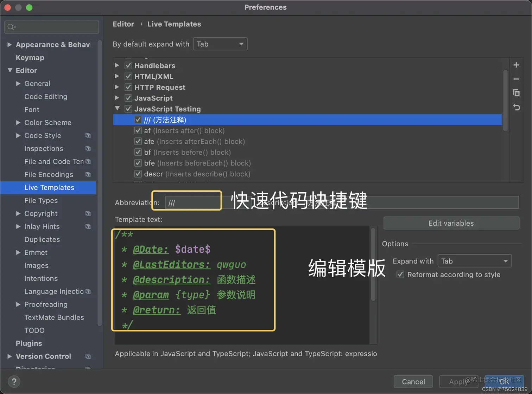Screen dimensions: 532x394
Task: Restore deleted defaults with undo arrow icon
Action: tap(516, 107)
